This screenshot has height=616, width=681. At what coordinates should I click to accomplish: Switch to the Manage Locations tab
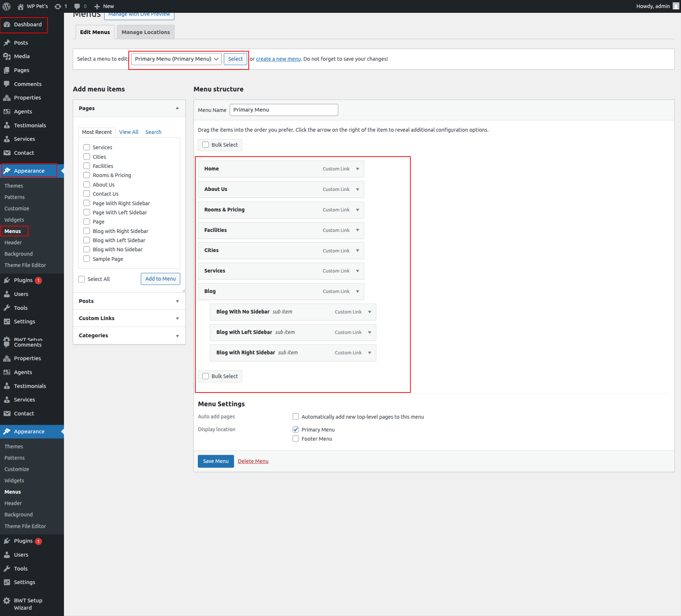click(x=146, y=32)
